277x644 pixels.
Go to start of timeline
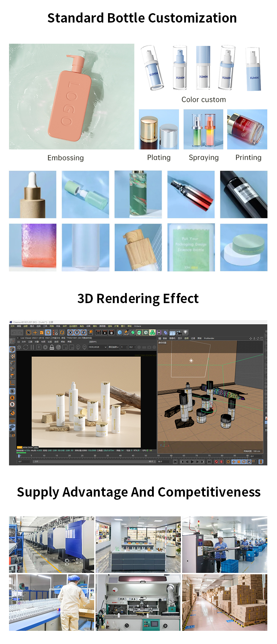[x=175, y=462]
